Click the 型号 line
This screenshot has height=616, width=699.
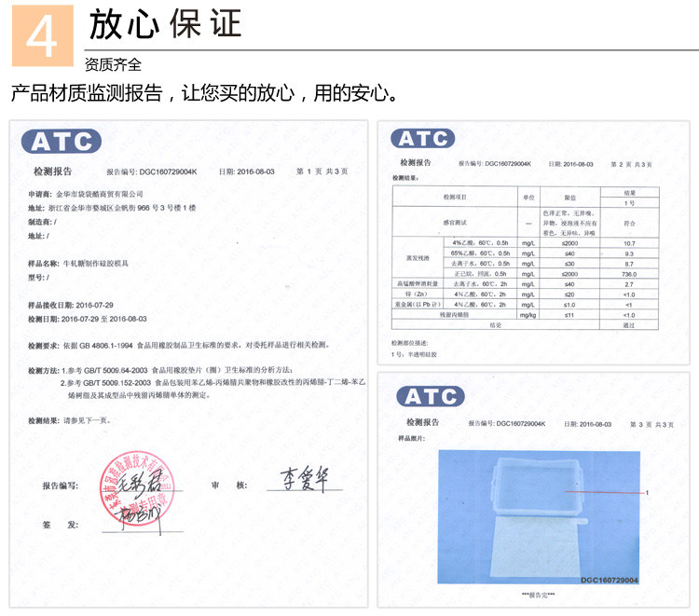tap(39, 277)
